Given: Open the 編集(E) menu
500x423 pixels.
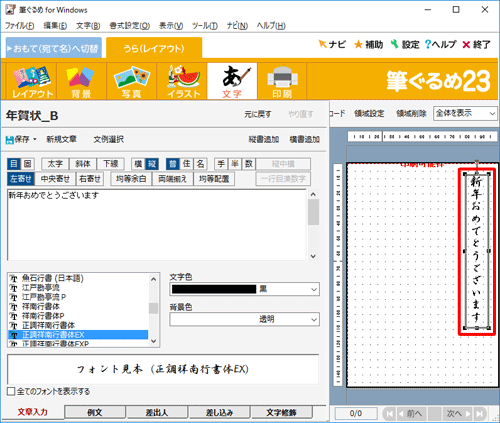Looking at the screenshot, I should [55, 26].
